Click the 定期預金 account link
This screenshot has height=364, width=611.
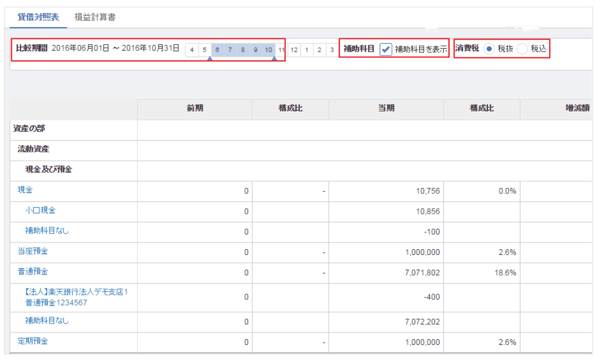point(33,341)
